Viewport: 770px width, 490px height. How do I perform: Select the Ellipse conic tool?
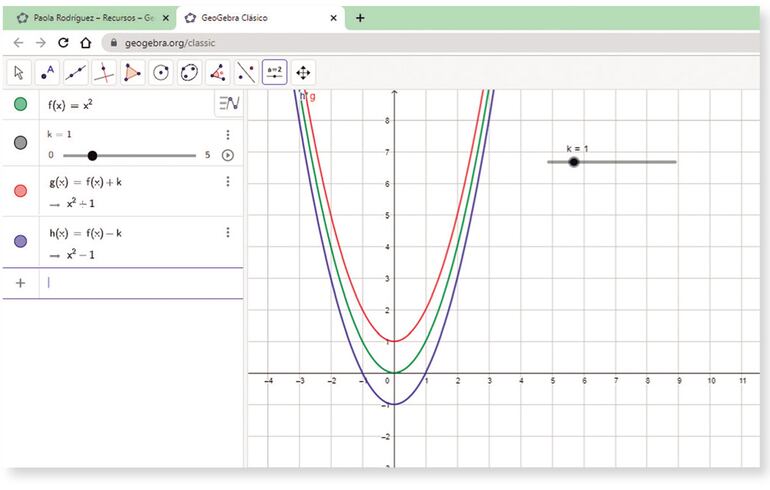click(x=189, y=73)
